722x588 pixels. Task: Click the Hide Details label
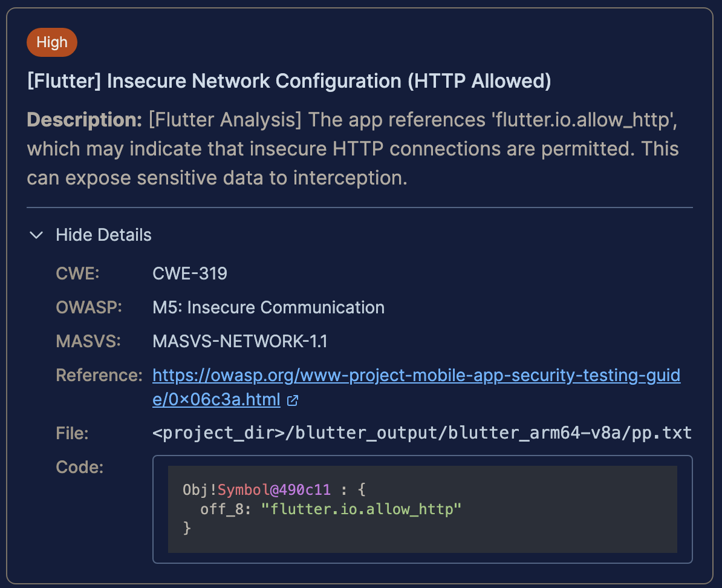(x=103, y=235)
